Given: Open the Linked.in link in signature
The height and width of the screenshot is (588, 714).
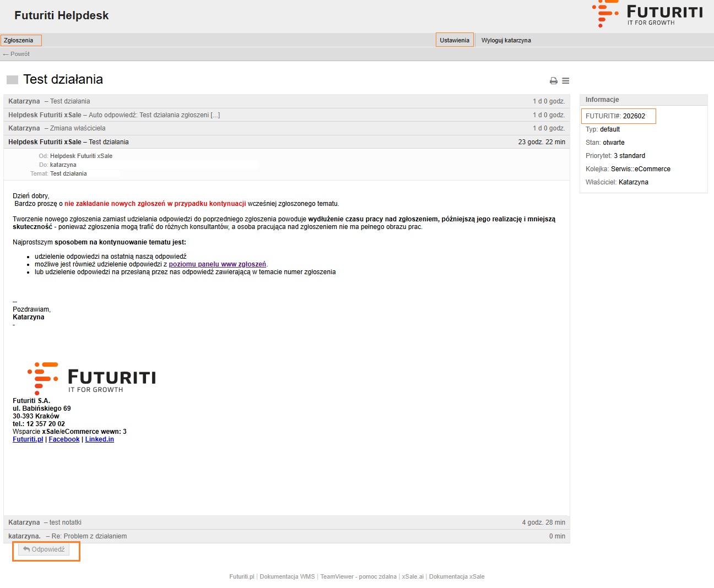Looking at the screenshot, I should (99, 439).
